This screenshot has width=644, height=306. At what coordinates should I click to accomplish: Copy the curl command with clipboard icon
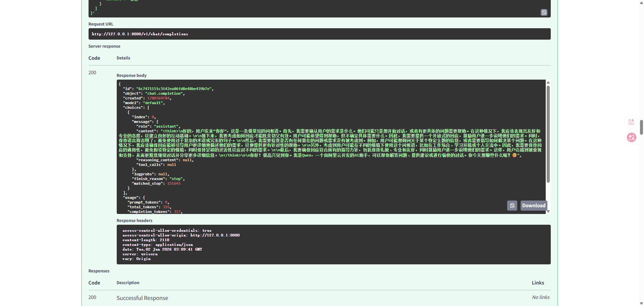coord(544,12)
